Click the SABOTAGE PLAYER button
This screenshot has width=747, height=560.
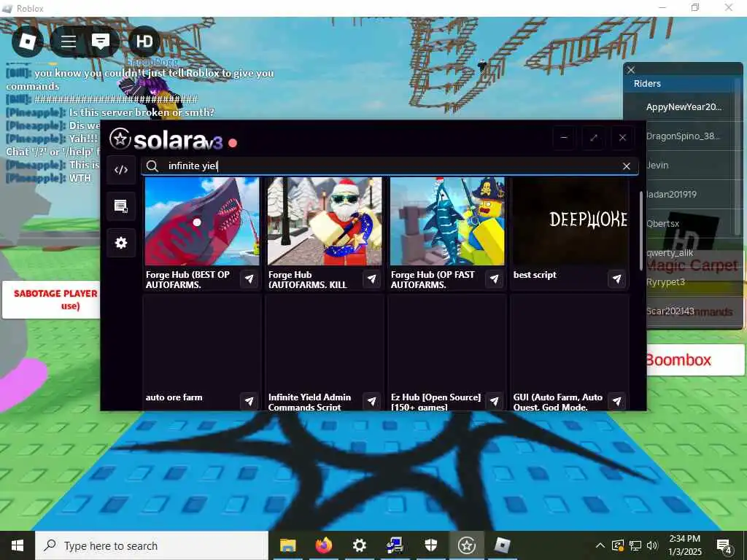(52, 300)
